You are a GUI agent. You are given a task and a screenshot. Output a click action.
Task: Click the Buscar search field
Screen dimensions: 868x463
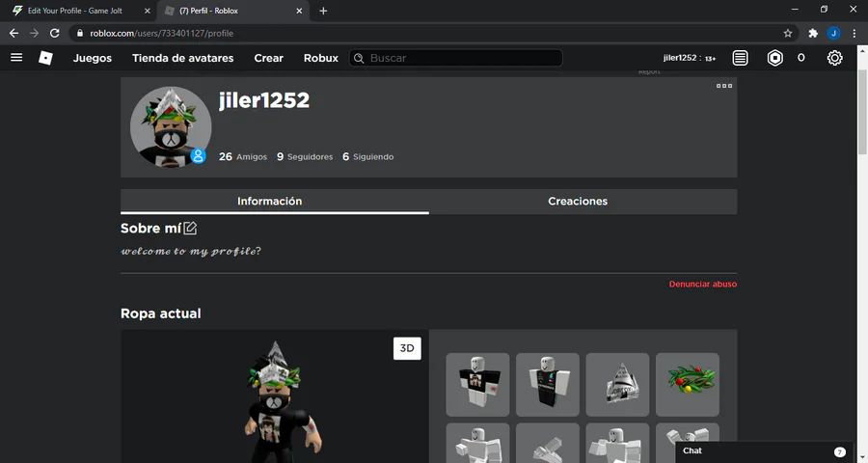coord(455,58)
